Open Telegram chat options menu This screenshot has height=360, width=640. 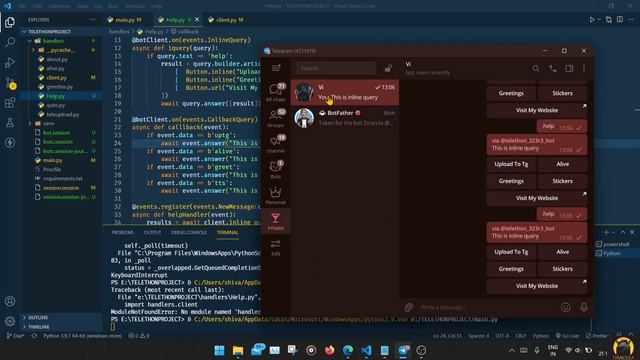coord(584,69)
